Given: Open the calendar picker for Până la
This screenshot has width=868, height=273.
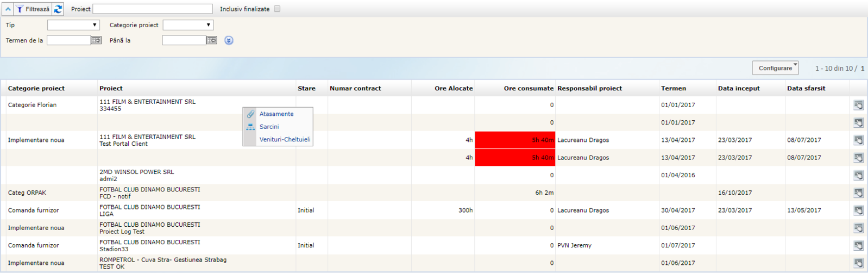Looking at the screenshot, I should [x=212, y=40].
